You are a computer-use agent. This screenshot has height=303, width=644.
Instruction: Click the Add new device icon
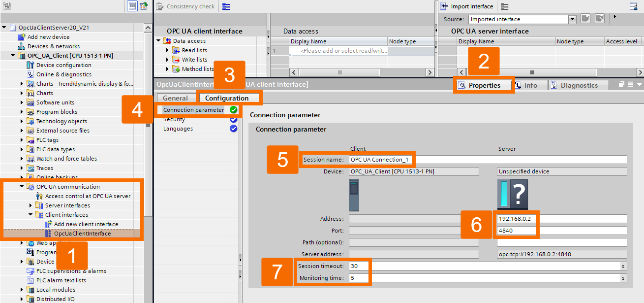click(x=22, y=37)
